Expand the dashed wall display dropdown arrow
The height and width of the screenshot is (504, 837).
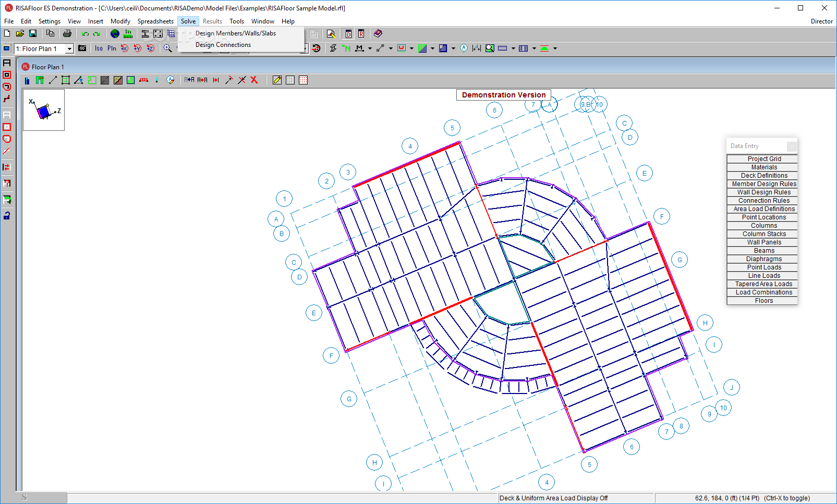coord(513,48)
